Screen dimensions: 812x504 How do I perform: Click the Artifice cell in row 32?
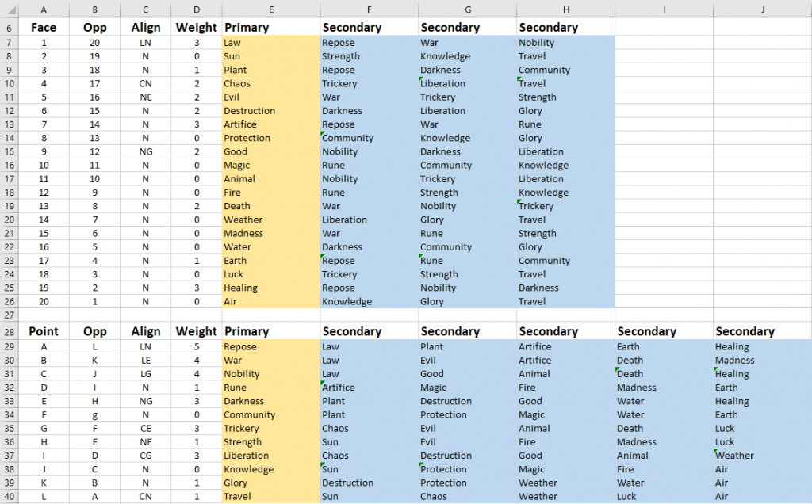click(370, 388)
